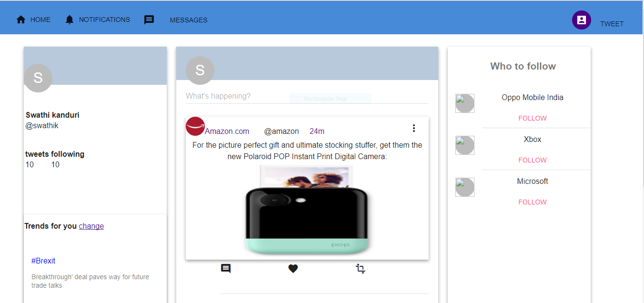
Task: Click the Messages chat icon in navbar
Action: [149, 20]
